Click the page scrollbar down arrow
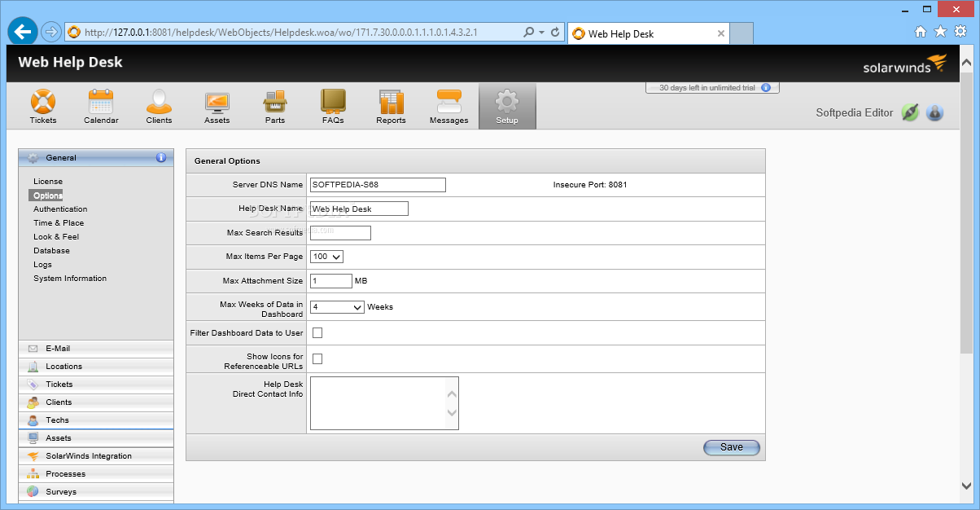This screenshot has height=510, width=980. pyautogui.click(x=966, y=486)
